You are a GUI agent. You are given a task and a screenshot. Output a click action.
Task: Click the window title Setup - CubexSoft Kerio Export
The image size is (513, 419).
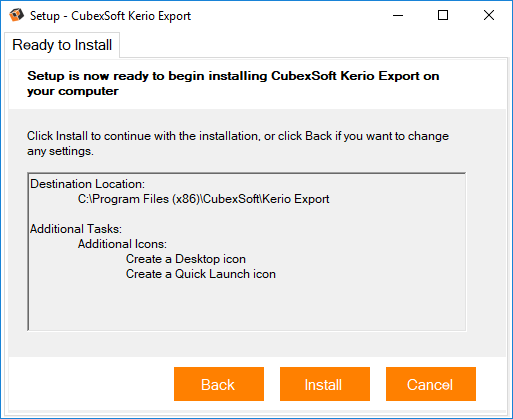110,16
